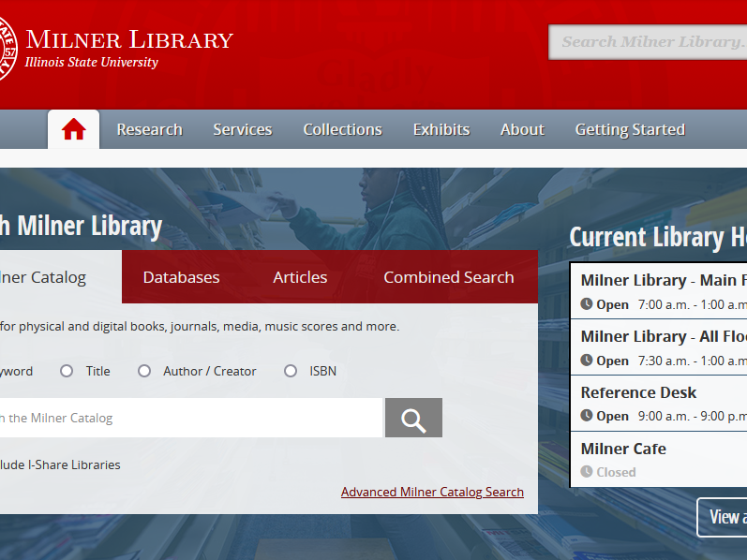This screenshot has width=747, height=560.
Task: Click the Reference Desk hours entry
Action: pyautogui.click(x=659, y=404)
